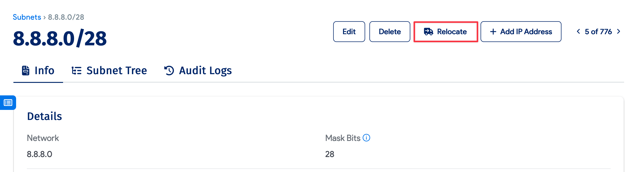Open the Audit Logs tab

coord(205,71)
